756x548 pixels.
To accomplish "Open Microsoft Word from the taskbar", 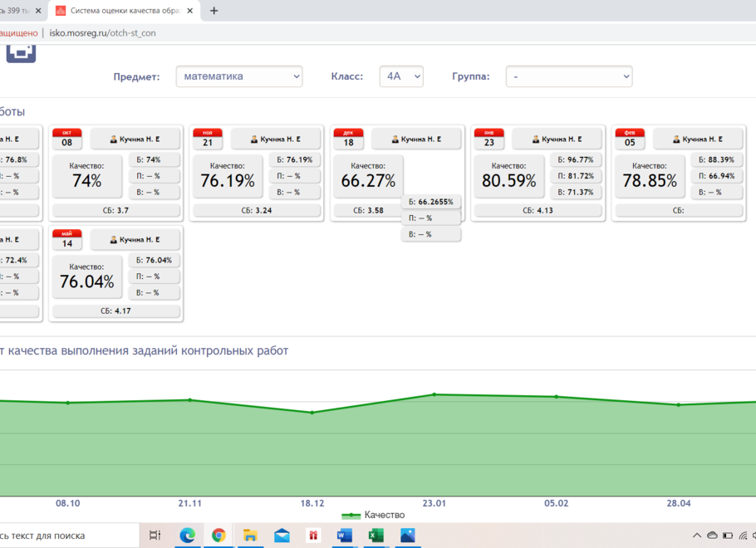I will click(345, 536).
